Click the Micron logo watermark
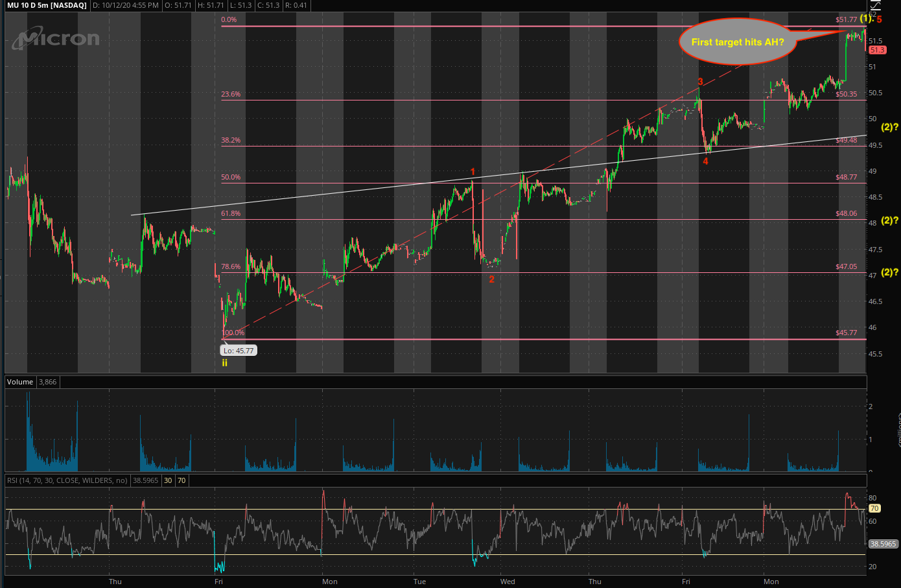Viewport: 901px width, 588px height. (x=56, y=40)
